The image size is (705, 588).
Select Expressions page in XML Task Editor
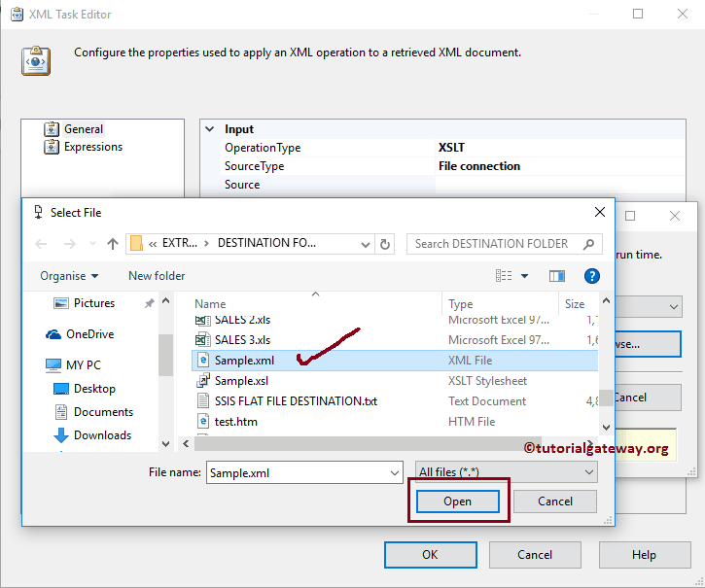click(x=93, y=147)
